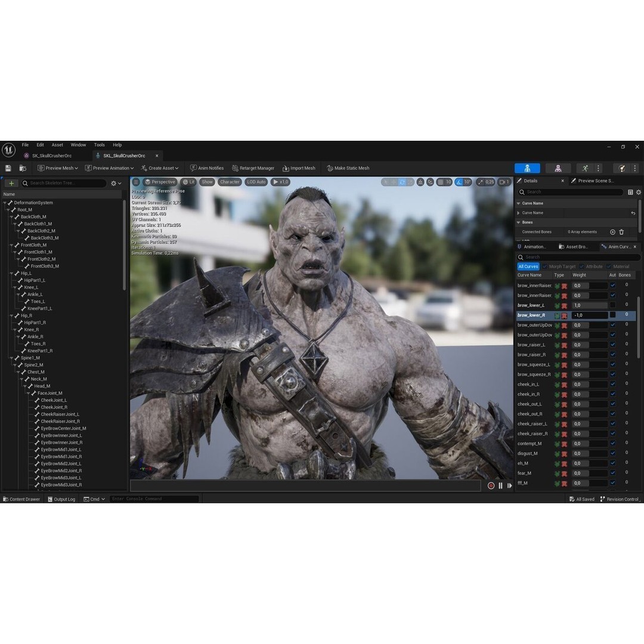644x644 pixels.
Task: Uncheck Auto for fear_M curve
Action: click(613, 473)
